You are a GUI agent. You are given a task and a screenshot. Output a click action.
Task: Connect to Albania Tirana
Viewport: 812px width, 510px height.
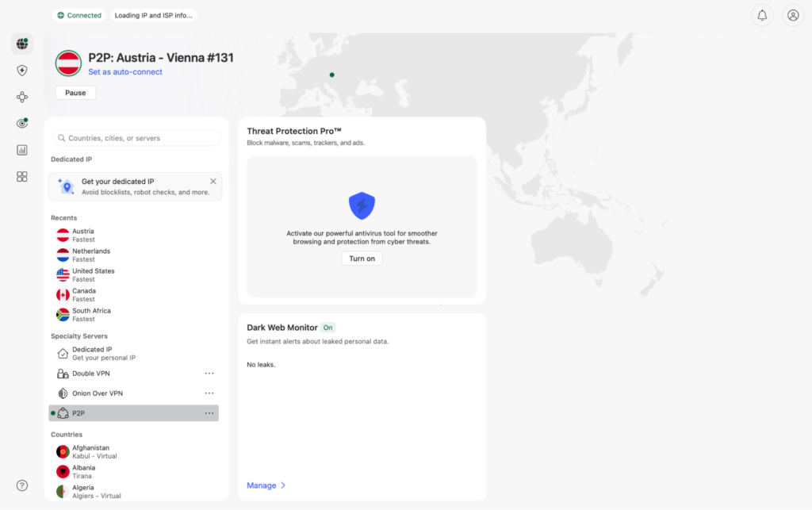[x=133, y=472]
